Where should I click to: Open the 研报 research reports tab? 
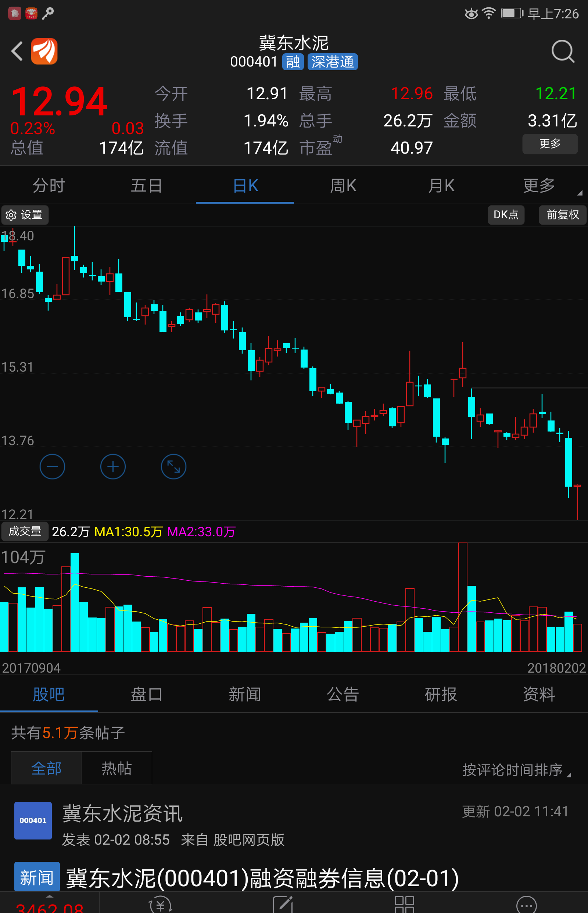441,694
